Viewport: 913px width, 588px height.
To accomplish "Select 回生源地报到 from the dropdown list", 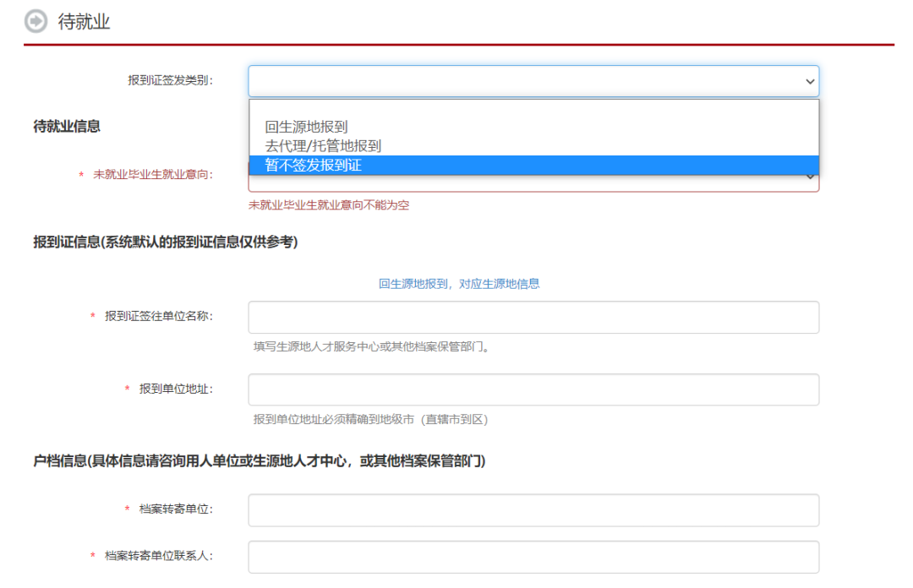I will pyautogui.click(x=306, y=127).
